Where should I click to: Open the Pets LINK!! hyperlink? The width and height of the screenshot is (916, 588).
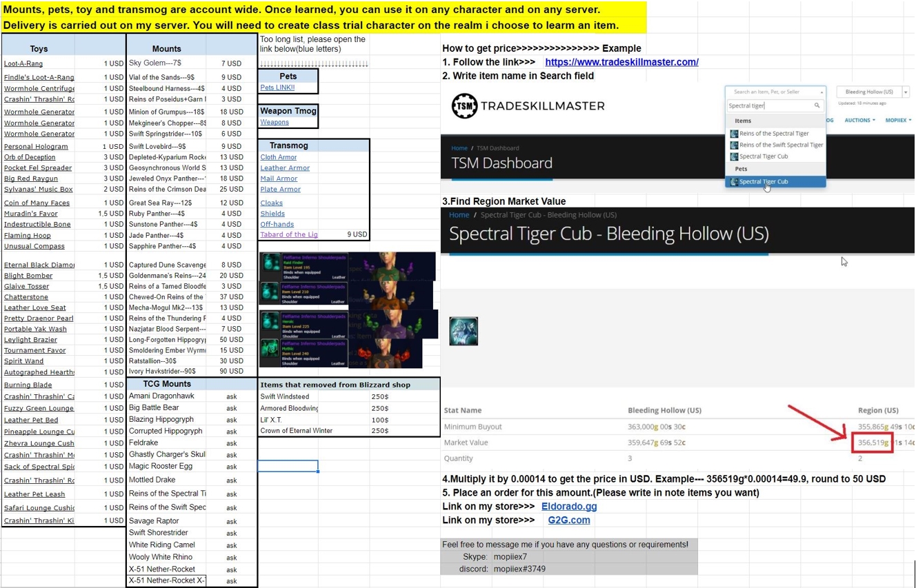pyautogui.click(x=277, y=88)
